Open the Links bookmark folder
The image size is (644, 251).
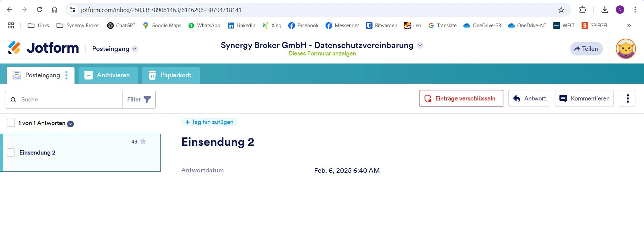click(38, 26)
